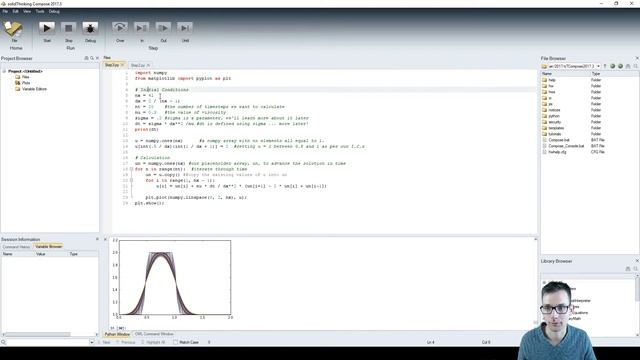This screenshot has height=360, width=640.
Task: Sort File Browser by Name column
Action: tap(565, 74)
